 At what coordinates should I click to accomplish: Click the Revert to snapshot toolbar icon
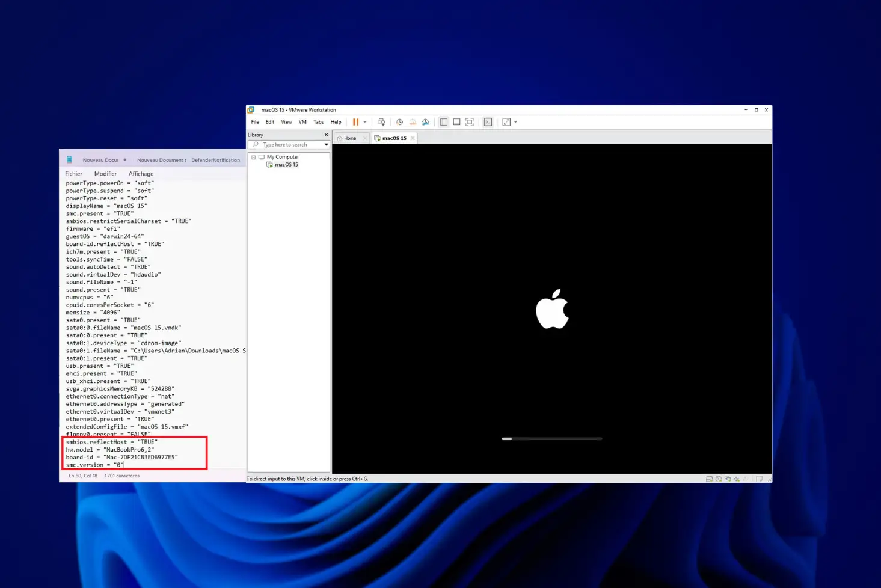tap(413, 122)
